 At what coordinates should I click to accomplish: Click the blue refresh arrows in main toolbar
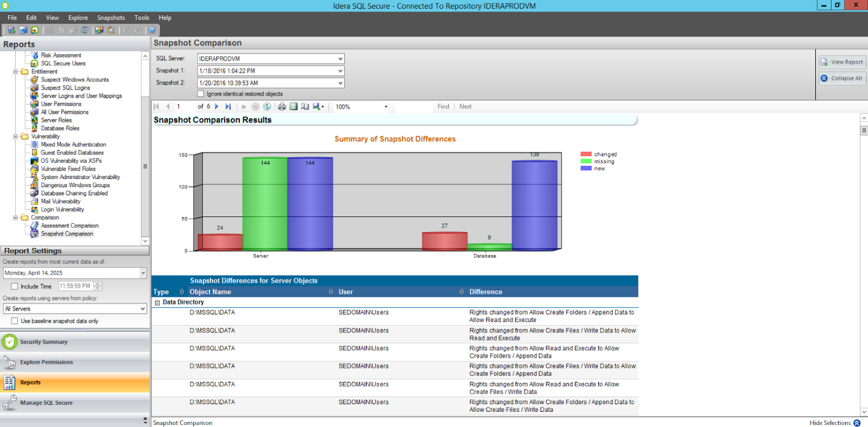coord(85,30)
